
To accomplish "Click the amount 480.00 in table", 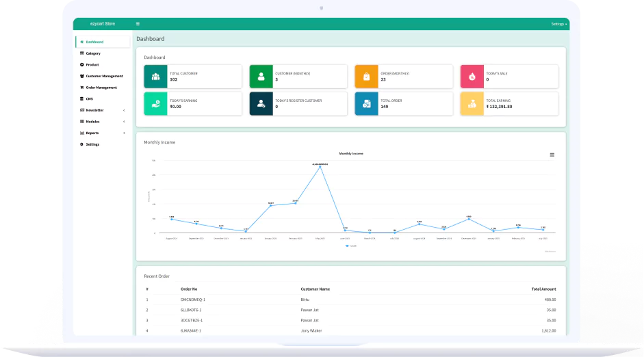I will (550, 300).
